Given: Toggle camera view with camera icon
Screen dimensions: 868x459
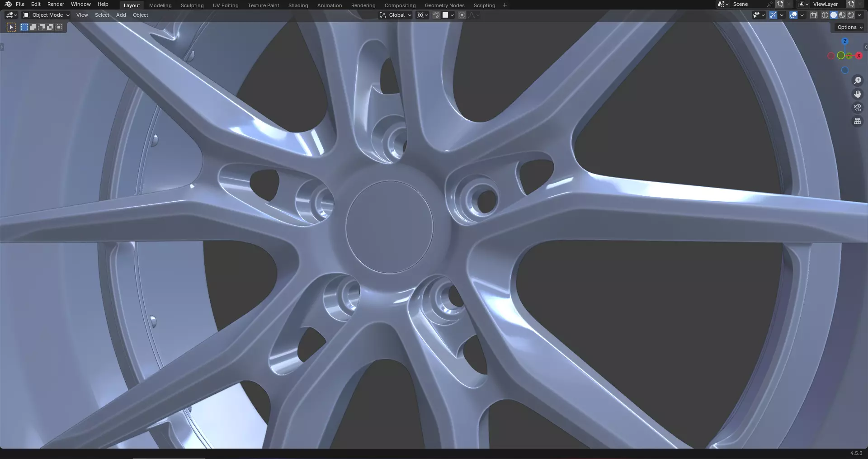Looking at the screenshot, I should (858, 108).
